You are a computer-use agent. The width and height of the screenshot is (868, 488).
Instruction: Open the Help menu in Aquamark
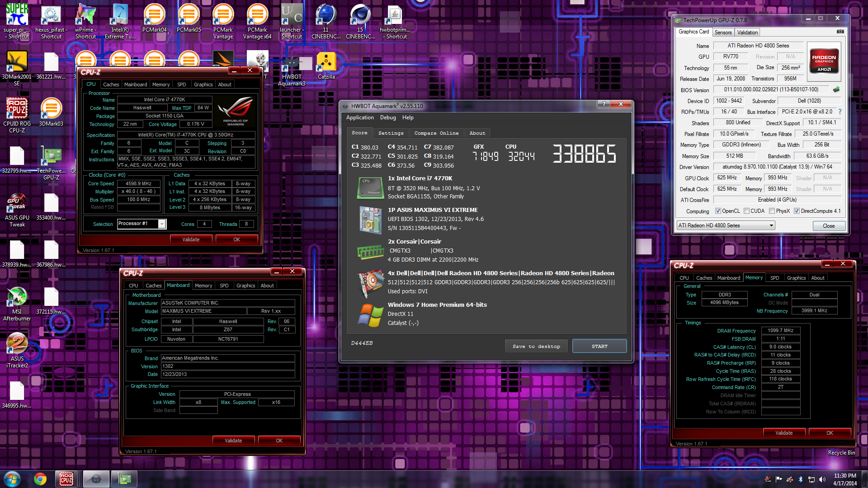[x=408, y=117]
